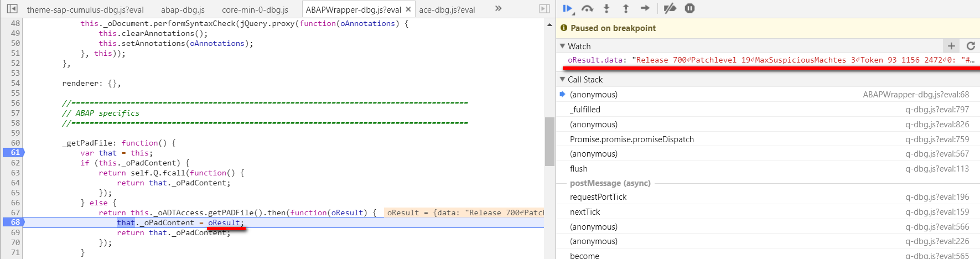Select the _fulfilled call stack frame
This screenshot has width=980, height=259.
[768, 110]
